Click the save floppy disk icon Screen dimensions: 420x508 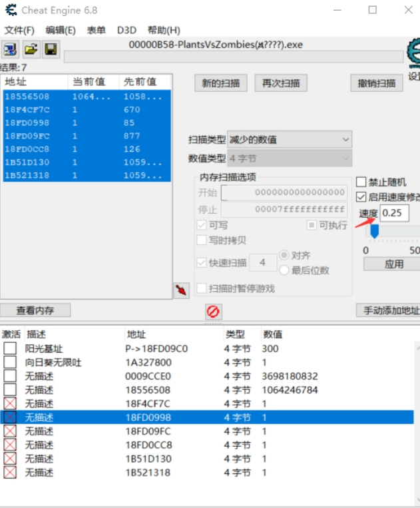point(51,49)
